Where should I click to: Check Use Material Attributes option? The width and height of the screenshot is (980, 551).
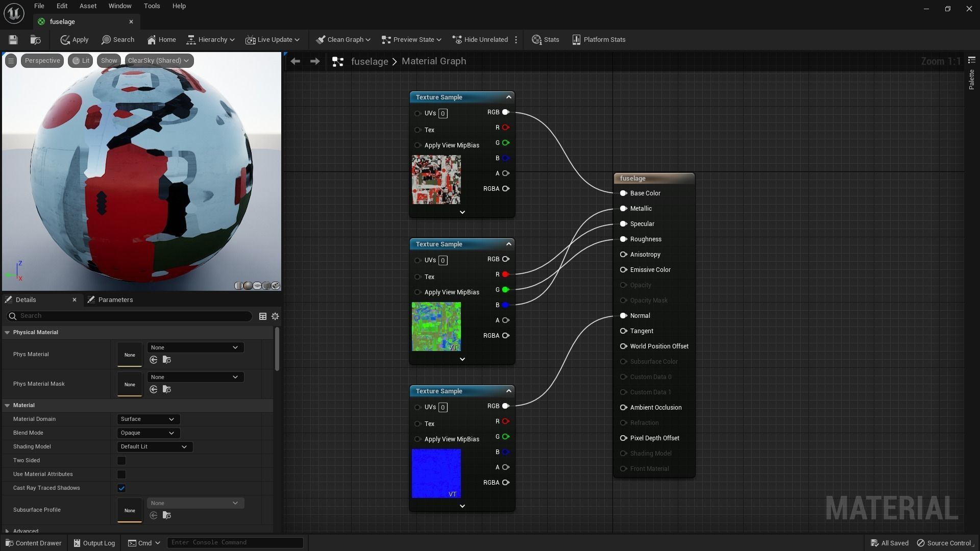pyautogui.click(x=121, y=474)
